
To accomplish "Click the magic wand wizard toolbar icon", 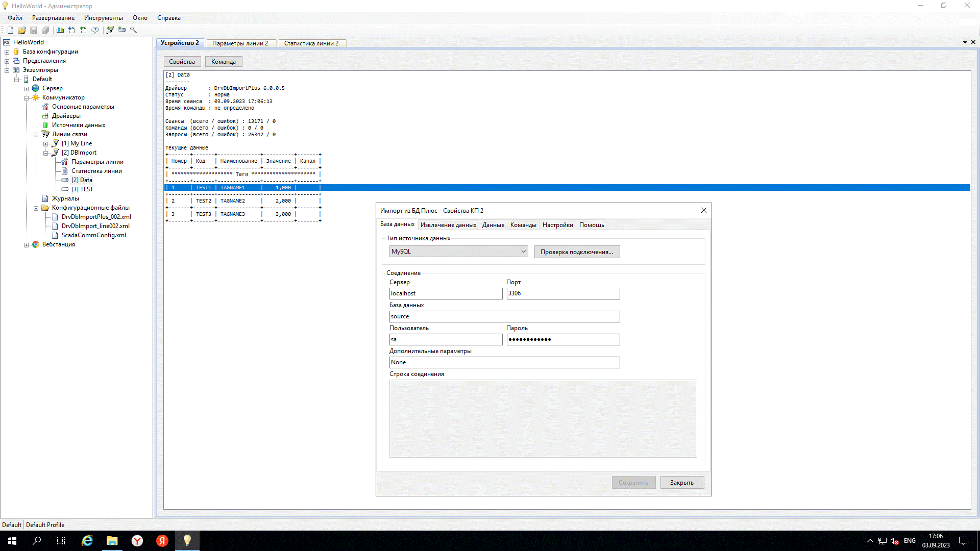I will coord(133,30).
